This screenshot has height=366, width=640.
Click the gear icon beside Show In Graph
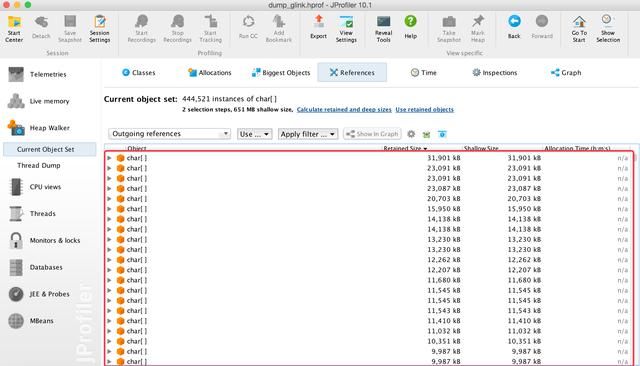(411, 134)
